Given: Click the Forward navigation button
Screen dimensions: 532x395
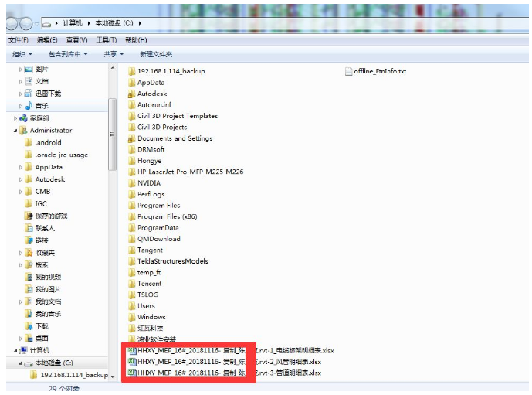Looking at the screenshot, I should [26, 23].
